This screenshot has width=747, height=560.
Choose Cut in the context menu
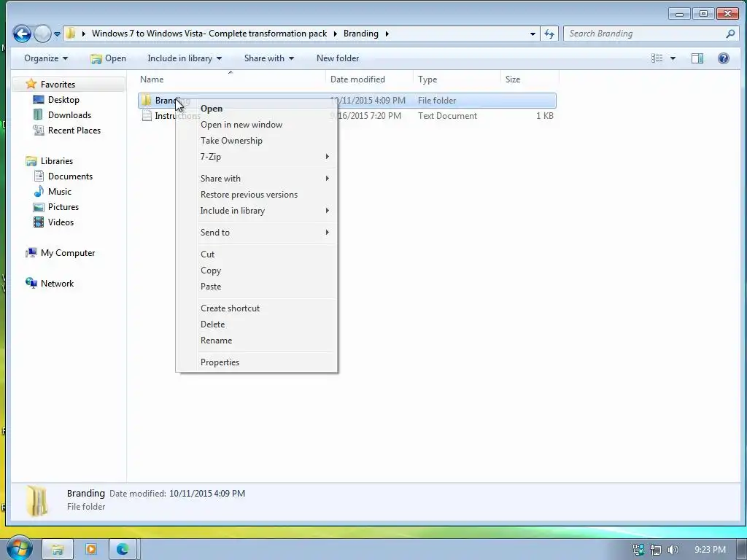pyautogui.click(x=257, y=254)
